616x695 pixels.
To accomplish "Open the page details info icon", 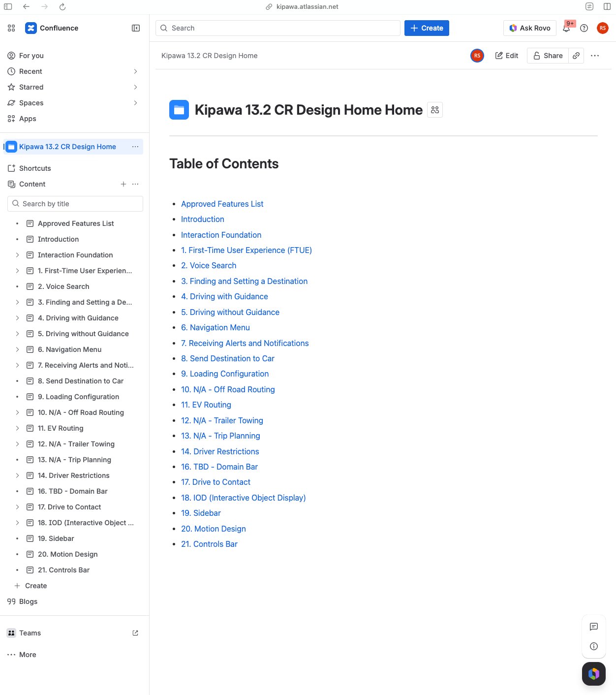I will point(594,646).
